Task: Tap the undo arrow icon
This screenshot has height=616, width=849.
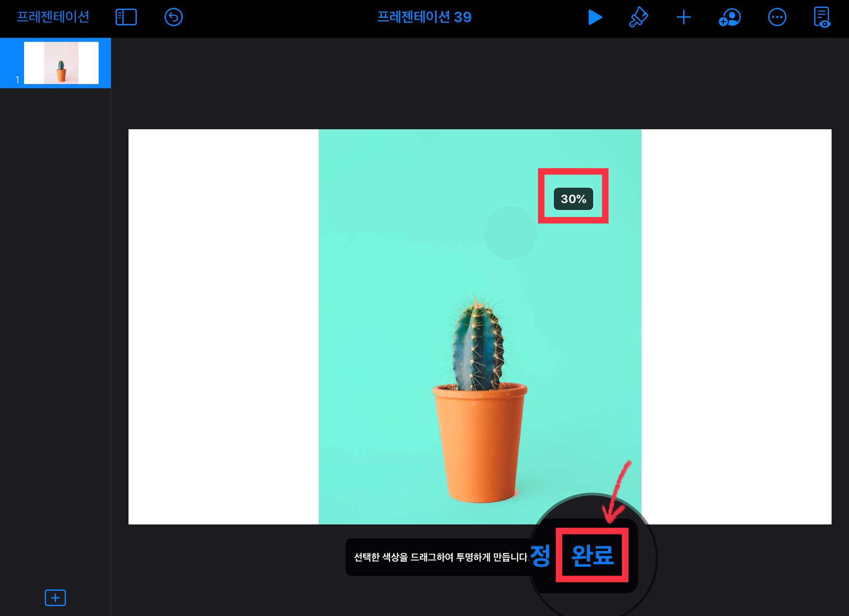Action: [173, 17]
